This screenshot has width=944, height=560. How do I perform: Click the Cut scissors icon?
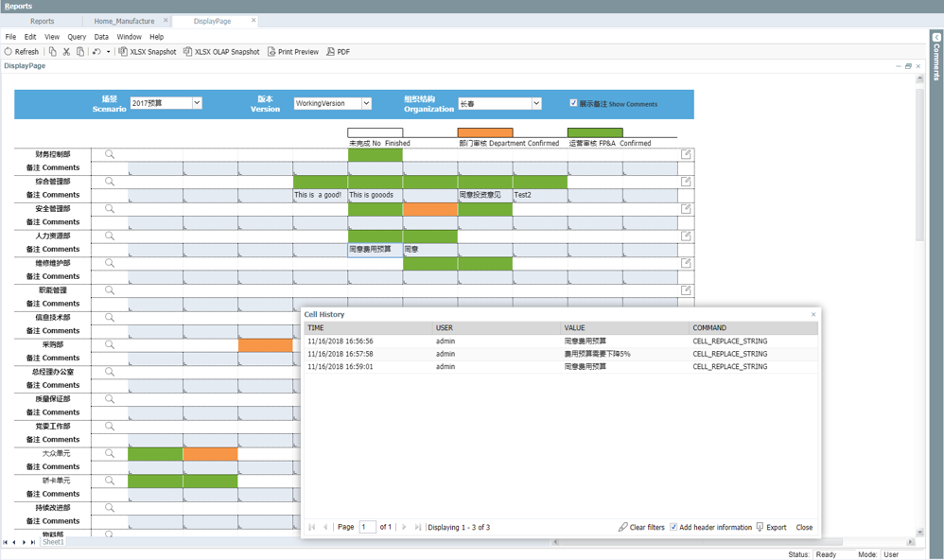[x=66, y=52]
